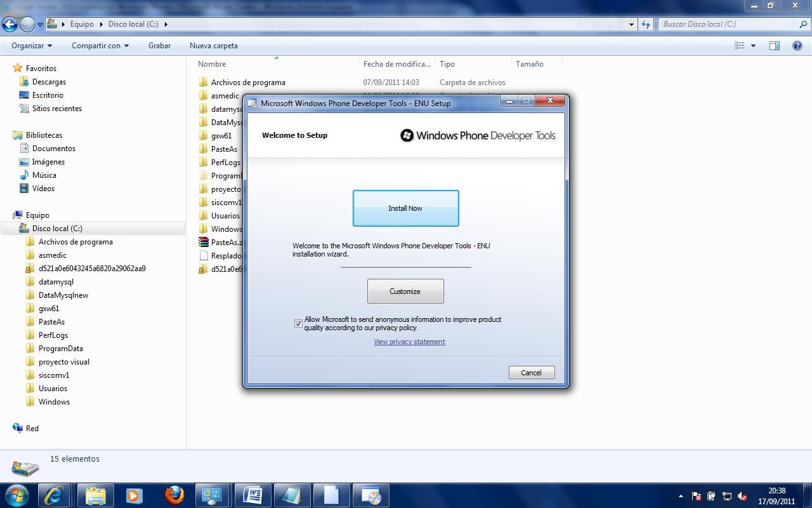Viewport: 812px width, 508px height.
Task: Open the View privacy statement link
Action: [x=409, y=342]
